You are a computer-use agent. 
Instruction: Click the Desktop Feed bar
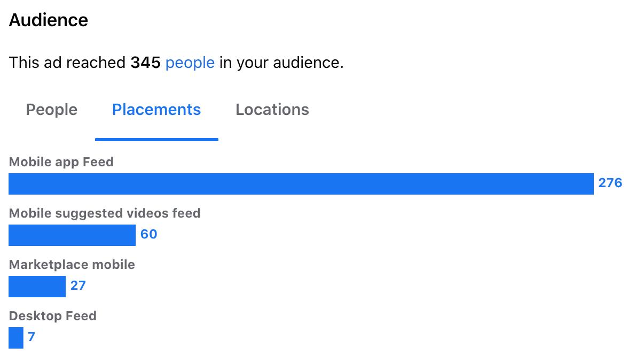click(x=16, y=337)
